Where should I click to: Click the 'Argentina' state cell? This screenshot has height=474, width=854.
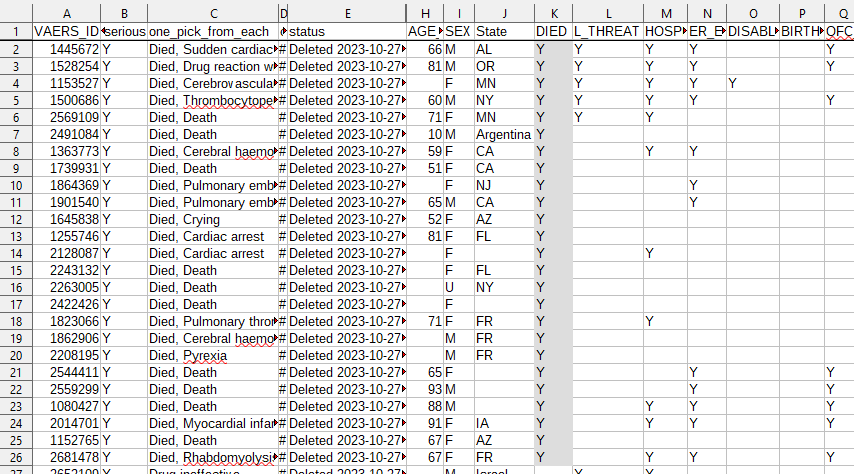pyautogui.click(x=504, y=135)
